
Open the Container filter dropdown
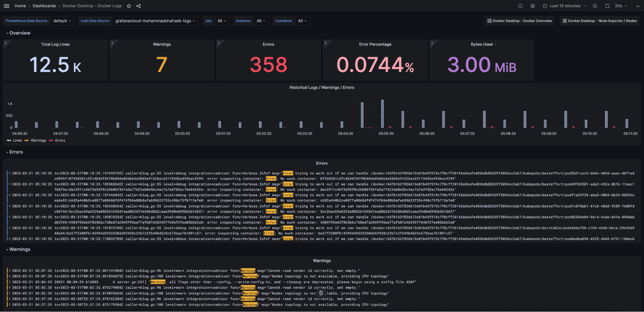pos(302,21)
